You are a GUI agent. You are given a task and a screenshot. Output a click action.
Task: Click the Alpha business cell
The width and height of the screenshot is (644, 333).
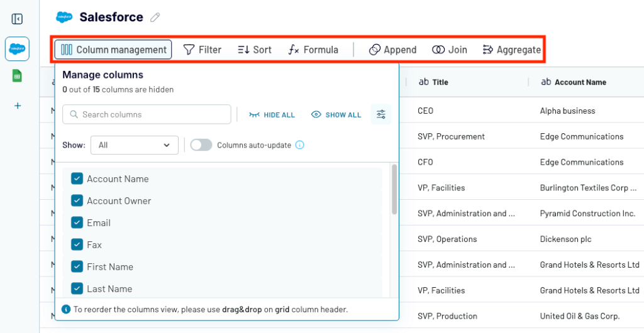tap(568, 111)
